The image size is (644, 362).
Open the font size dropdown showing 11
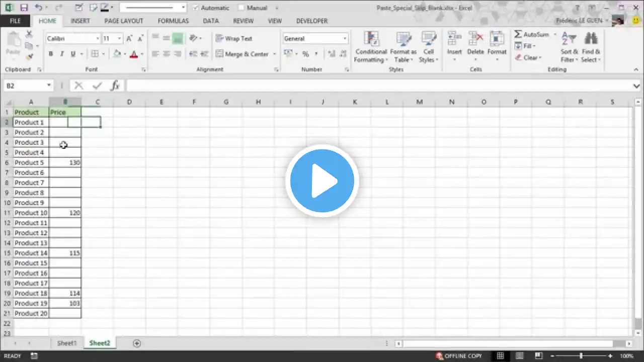point(119,39)
